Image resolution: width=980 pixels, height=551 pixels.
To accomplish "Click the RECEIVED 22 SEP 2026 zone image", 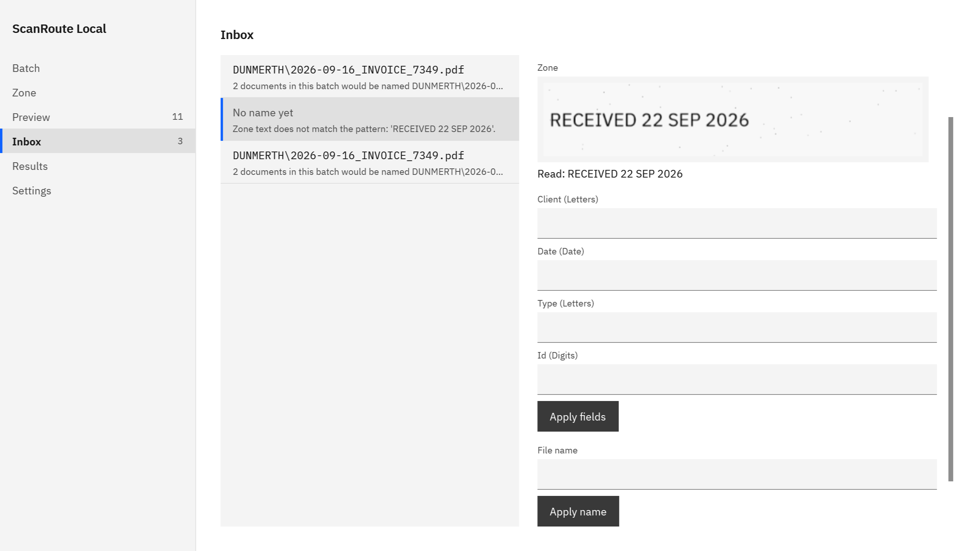I will [733, 119].
